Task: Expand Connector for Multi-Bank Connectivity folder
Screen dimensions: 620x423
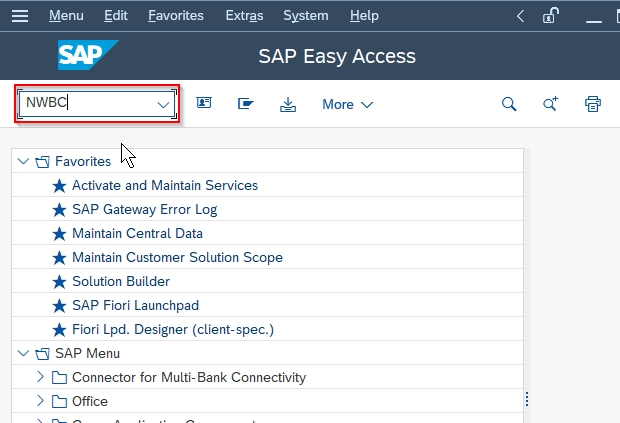Action: point(40,377)
